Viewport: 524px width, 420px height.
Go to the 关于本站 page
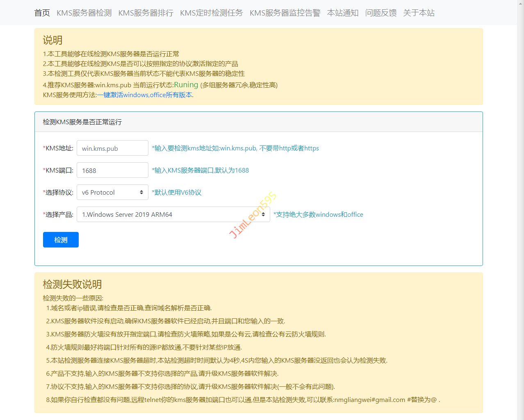pyautogui.click(x=419, y=13)
